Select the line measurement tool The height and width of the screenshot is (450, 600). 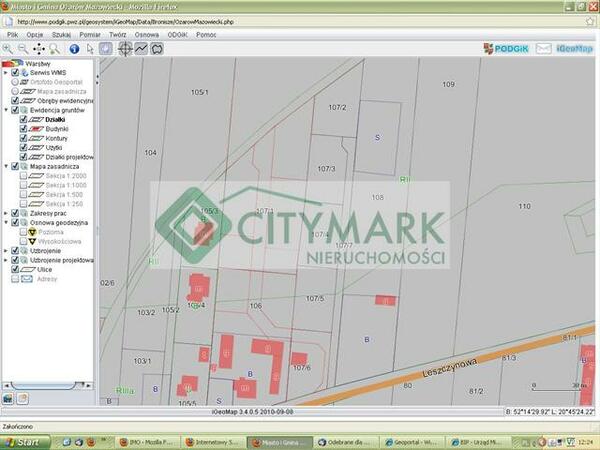click(141, 48)
